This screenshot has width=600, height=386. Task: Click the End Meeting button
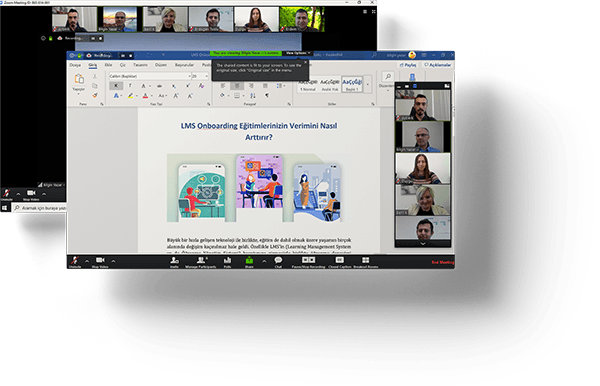click(443, 262)
